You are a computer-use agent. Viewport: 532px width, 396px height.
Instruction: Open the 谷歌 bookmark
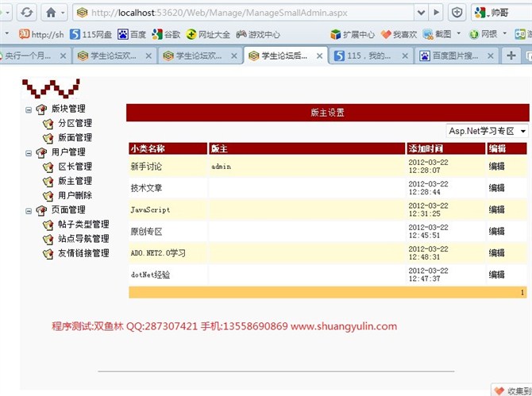pyautogui.click(x=166, y=34)
